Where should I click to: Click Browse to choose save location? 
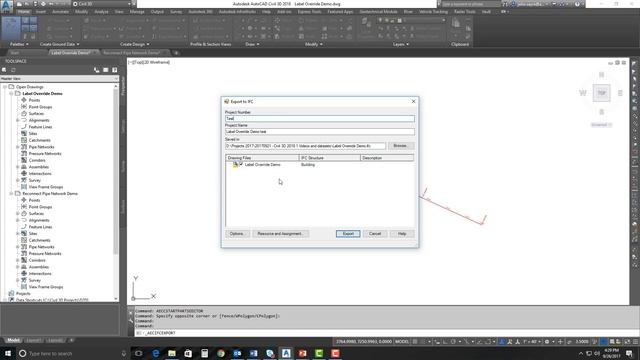pos(400,146)
